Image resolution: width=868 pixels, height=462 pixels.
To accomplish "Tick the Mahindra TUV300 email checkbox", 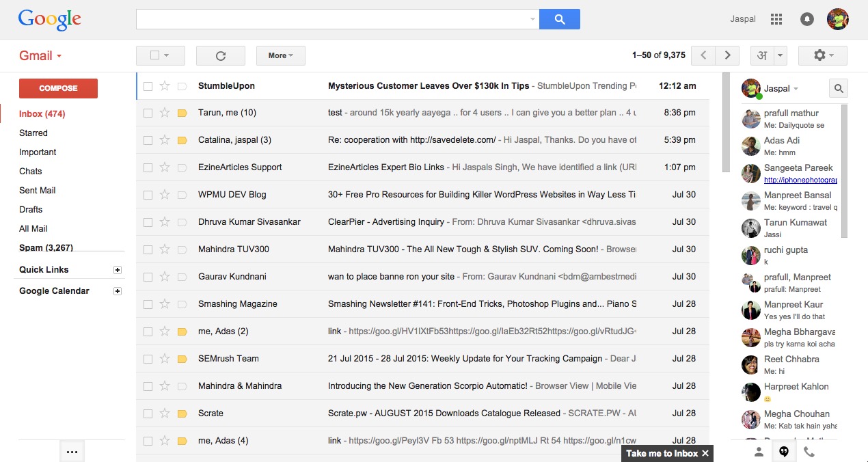I will 148,250.
